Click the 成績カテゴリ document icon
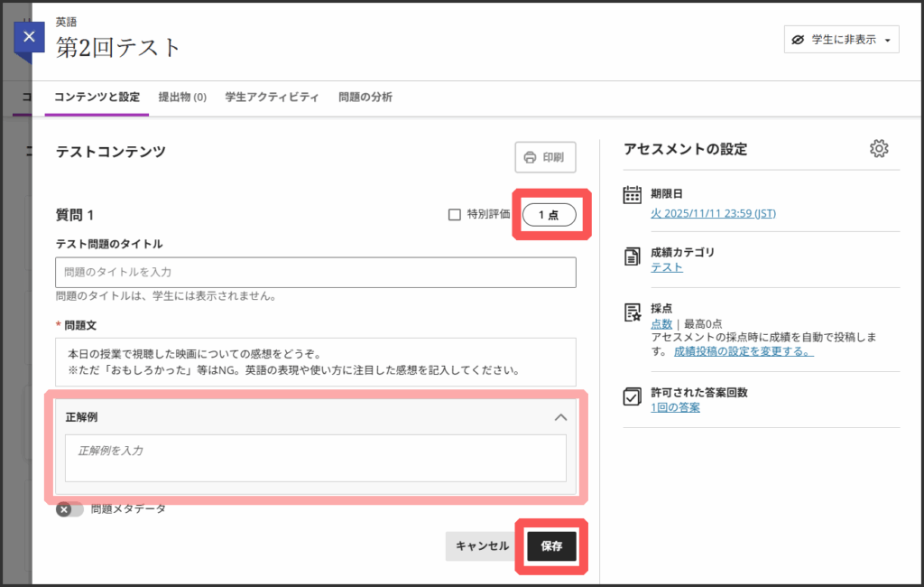The width and height of the screenshot is (924, 587). coord(633,256)
